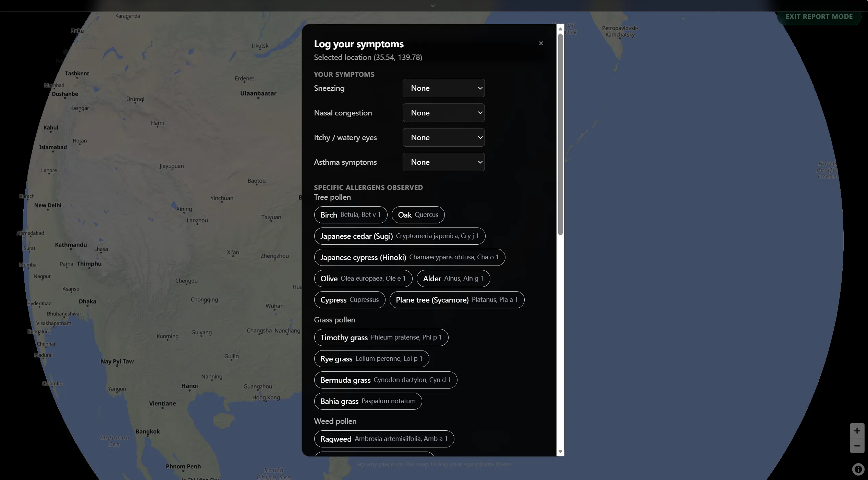Select the Bahia grass chip
Image resolution: width=868 pixels, height=480 pixels.
[x=368, y=401]
